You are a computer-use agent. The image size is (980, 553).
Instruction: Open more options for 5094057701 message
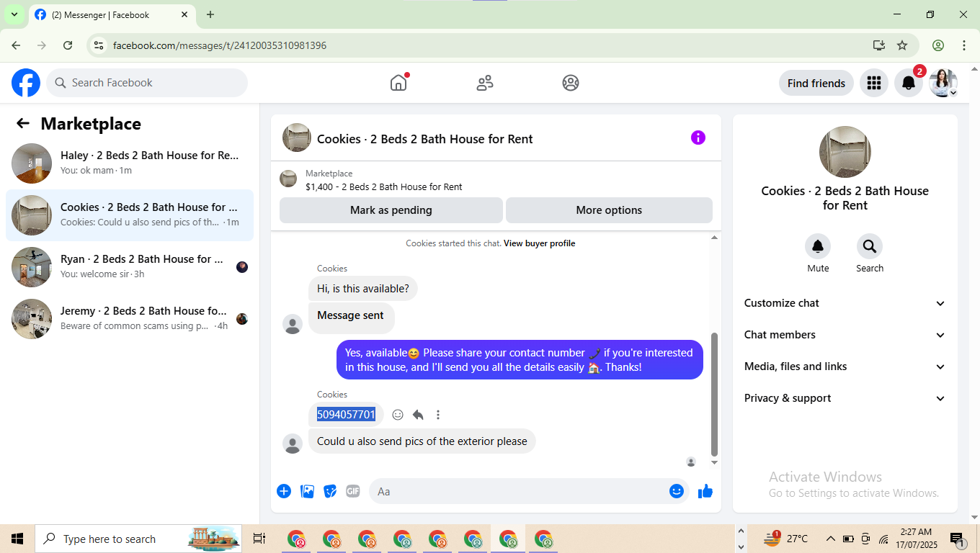point(438,415)
